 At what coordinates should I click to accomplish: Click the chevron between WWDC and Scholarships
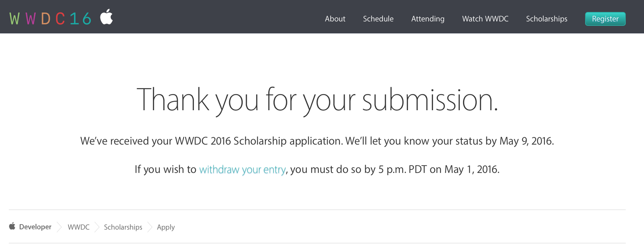(x=97, y=227)
